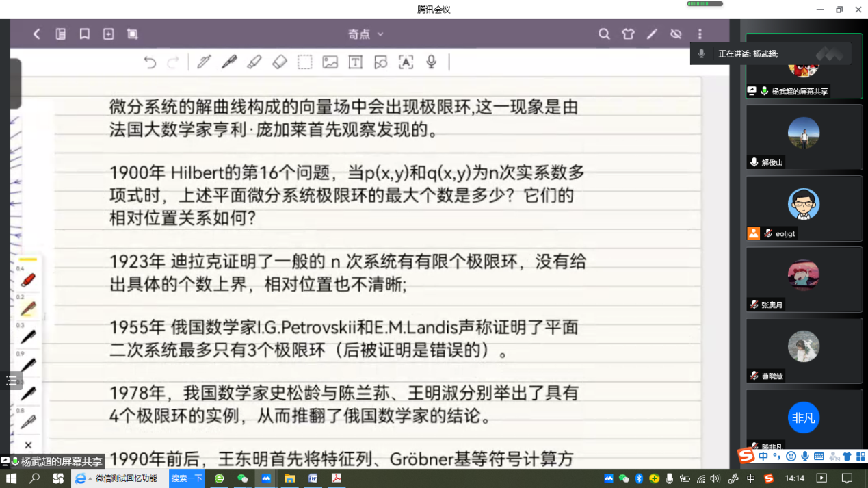868x488 pixels.
Task: Toggle the Sogou input Chinese/English mode
Action: pos(763,457)
